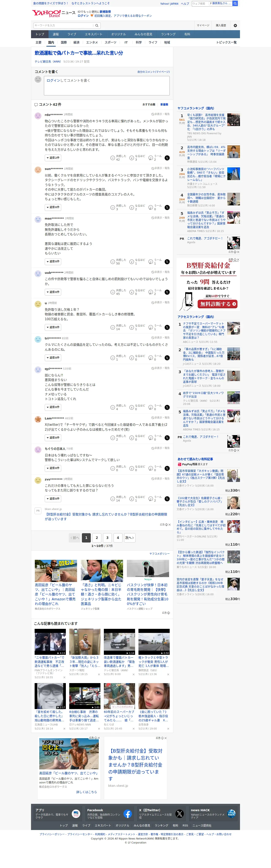Image resolution: width=271 pixels, height=868 pixels.
Task: Click なるほど icon on mas's comment
Action: [x=132, y=262]
